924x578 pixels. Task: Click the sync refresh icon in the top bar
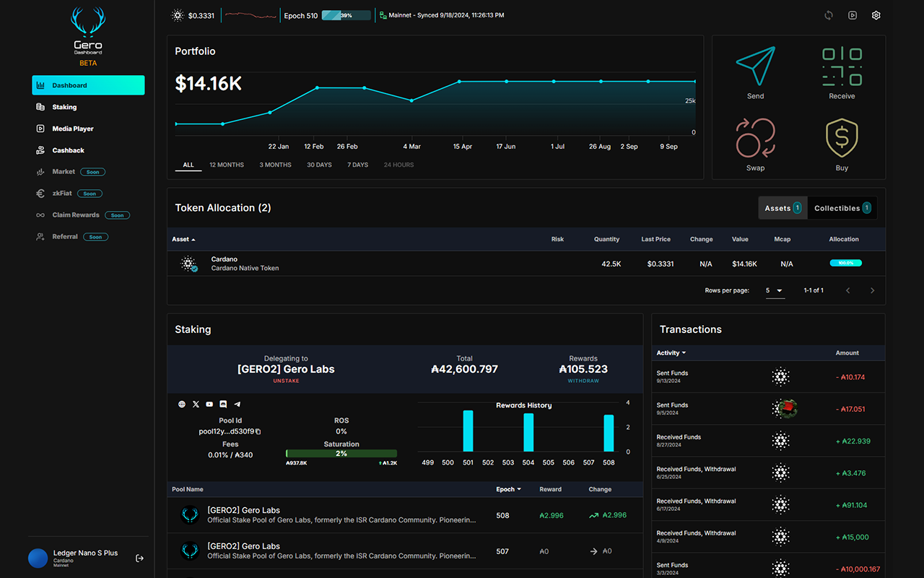pos(828,14)
